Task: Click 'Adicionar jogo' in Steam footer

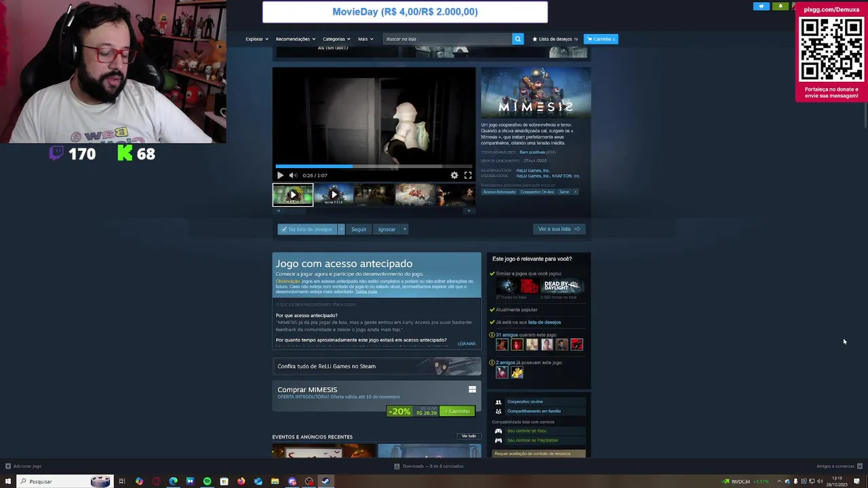Action: click(x=24, y=466)
